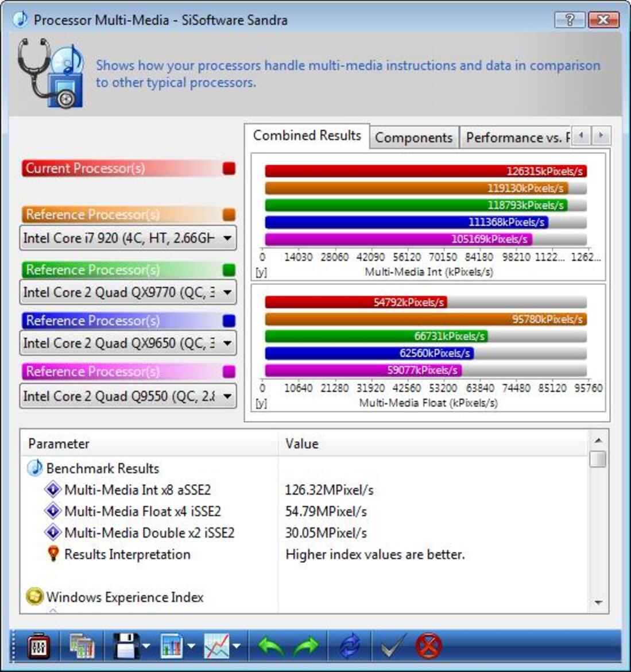
Task: Click the Value column header
Action: [x=433, y=443]
